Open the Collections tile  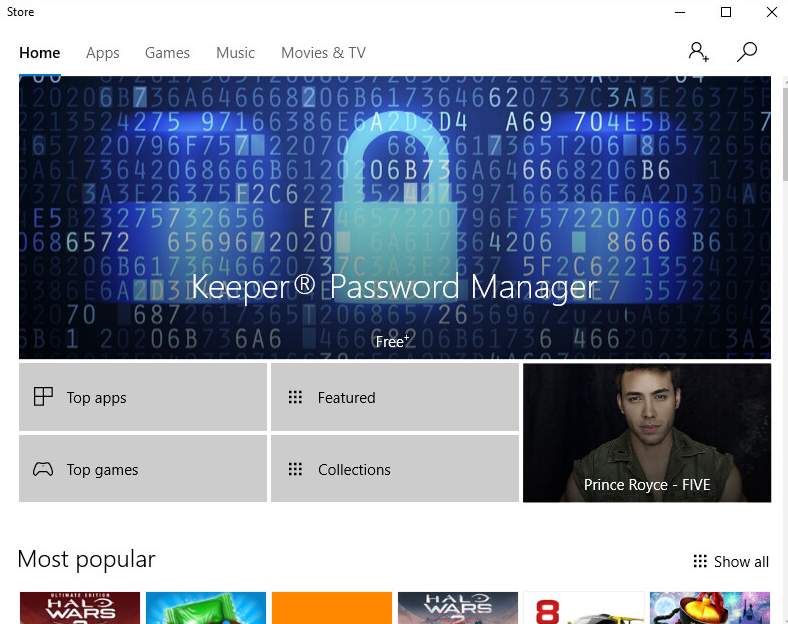(x=394, y=469)
